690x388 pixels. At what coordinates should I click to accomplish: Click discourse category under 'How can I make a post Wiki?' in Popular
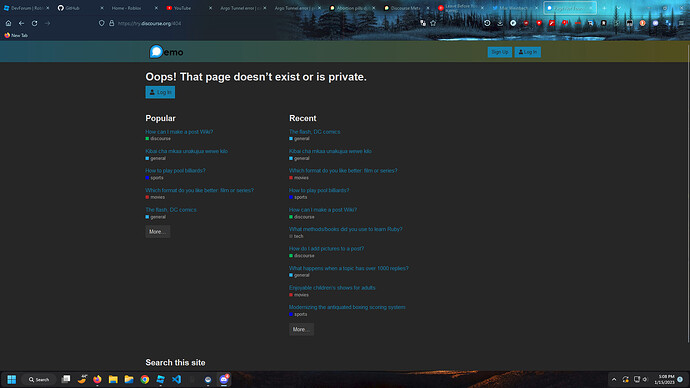pos(158,139)
